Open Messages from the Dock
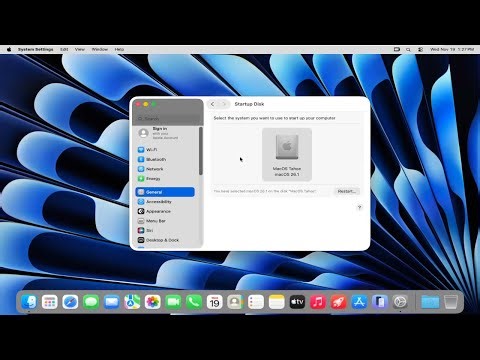Image resolution: width=480 pixels, height=360 pixels. point(91,302)
